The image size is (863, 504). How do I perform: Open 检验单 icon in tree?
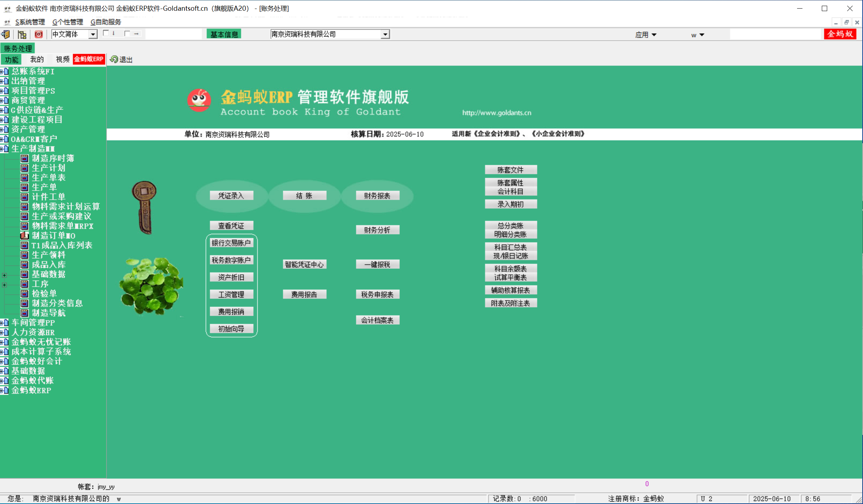(24, 294)
